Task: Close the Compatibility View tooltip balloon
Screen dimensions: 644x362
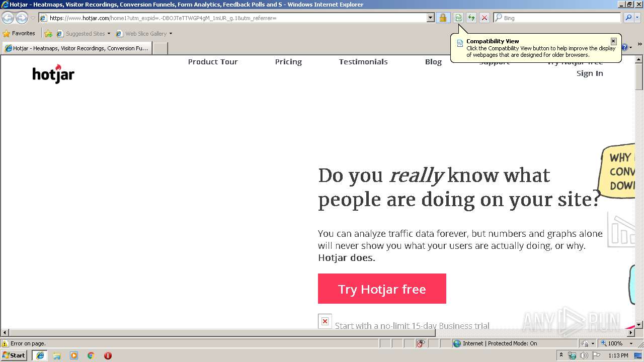Action: (x=613, y=41)
